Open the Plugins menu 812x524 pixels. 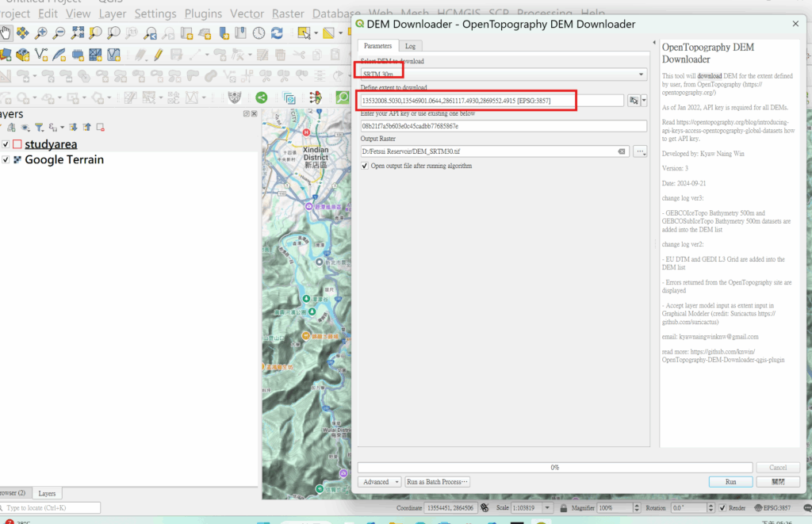coord(203,13)
